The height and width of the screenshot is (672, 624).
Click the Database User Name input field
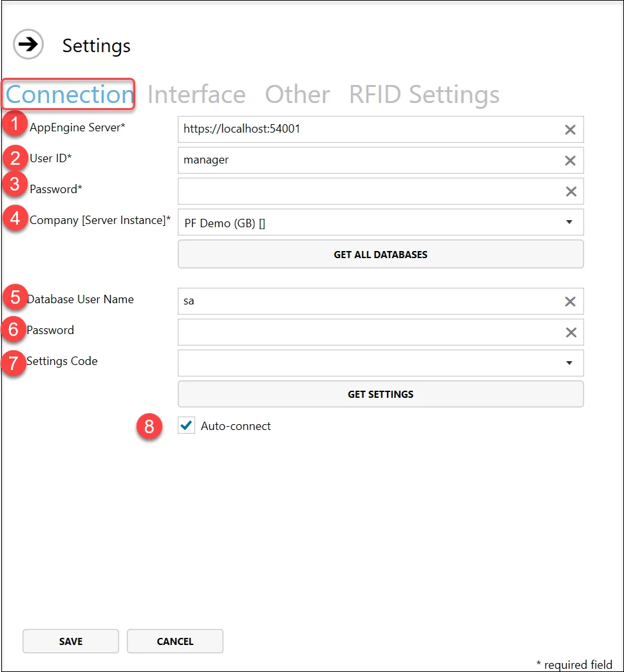367,301
